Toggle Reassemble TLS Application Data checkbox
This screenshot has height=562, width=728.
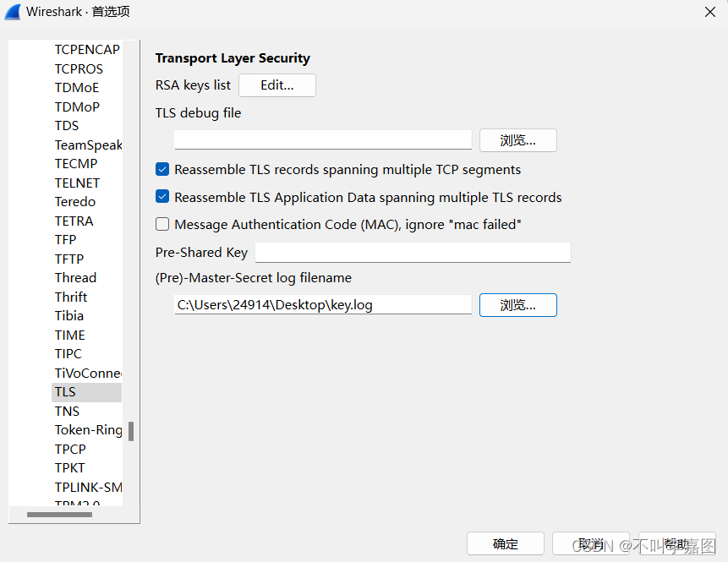tap(162, 198)
